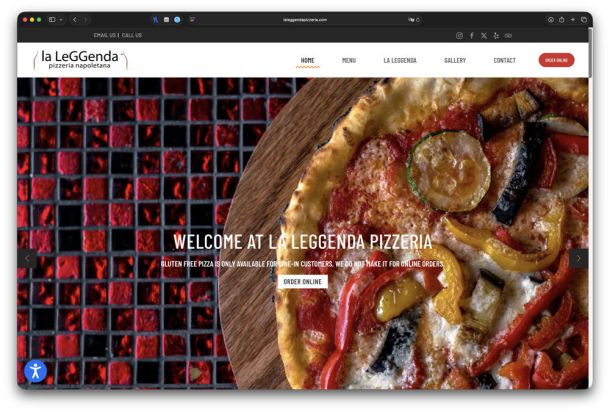This screenshot has width=610, height=412.
Task: Click the email envelope icon in top bar
Action: pyautogui.click(x=508, y=35)
